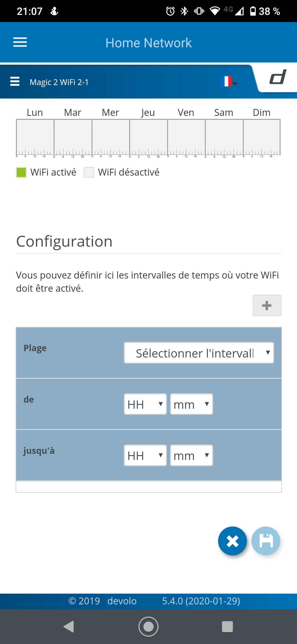The image size is (297, 644).
Task: Click the green WiFi activé legend swatch
Action: (21, 173)
